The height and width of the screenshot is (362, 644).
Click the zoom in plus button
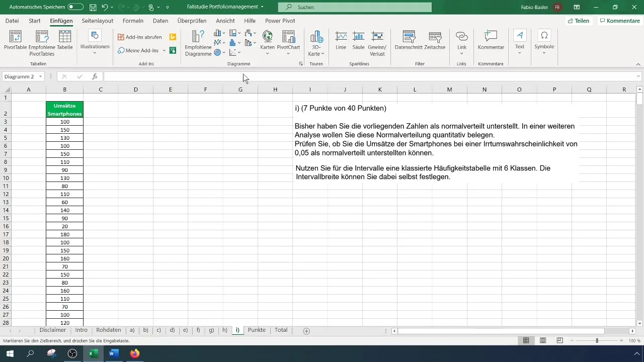pos(622,340)
